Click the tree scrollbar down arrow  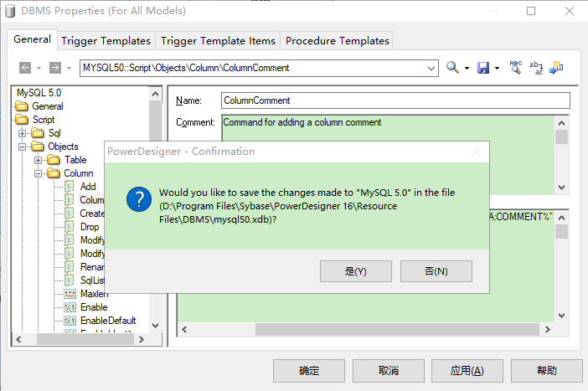point(155,324)
